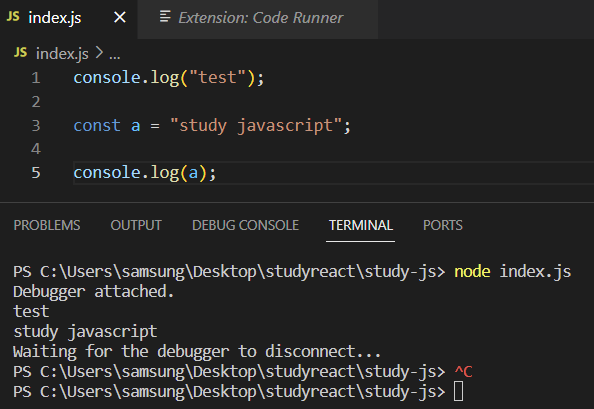This screenshot has height=409, width=594.
Task: Click 'Debugger attached.' terminal output
Action: pos(94,292)
